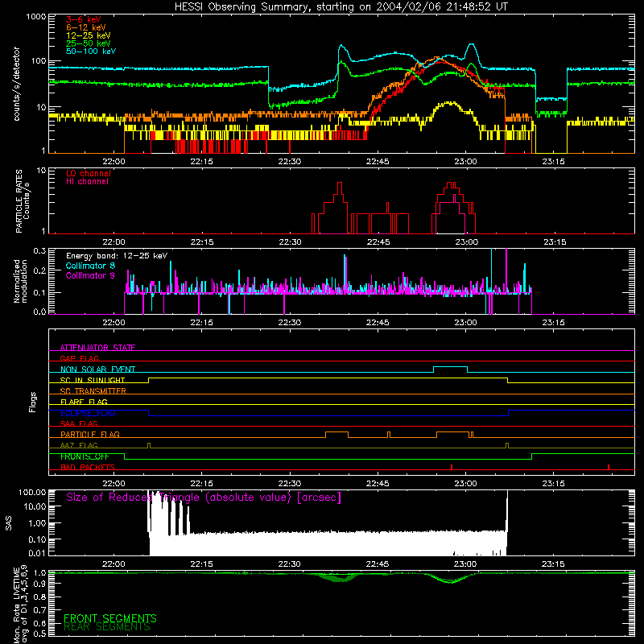
Task: Click the 'Energy band: 12-25 keV' label
Action: coord(117,256)
